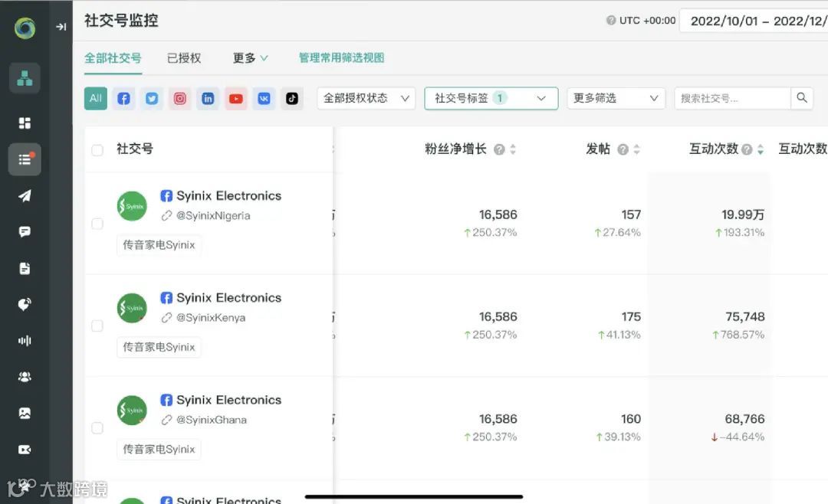
Task: Filter accounts by Instagram
Action: [179, 99]
